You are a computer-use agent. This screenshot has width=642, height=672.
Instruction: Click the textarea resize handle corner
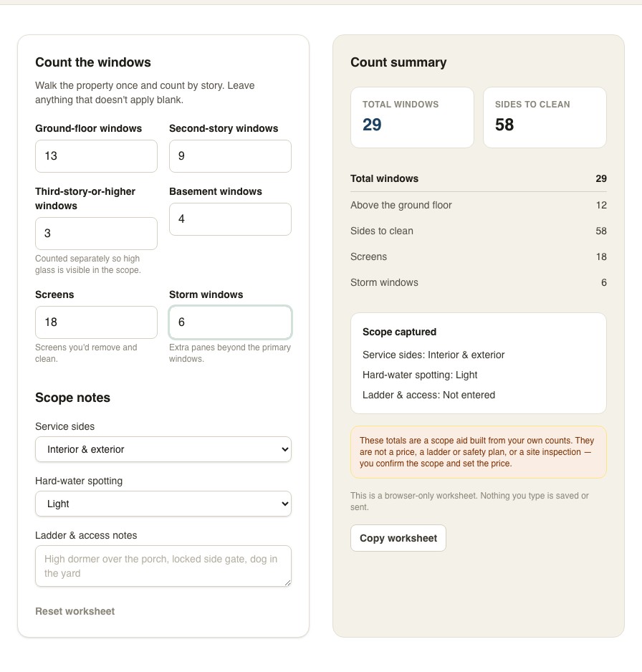(x=287, y=582)
